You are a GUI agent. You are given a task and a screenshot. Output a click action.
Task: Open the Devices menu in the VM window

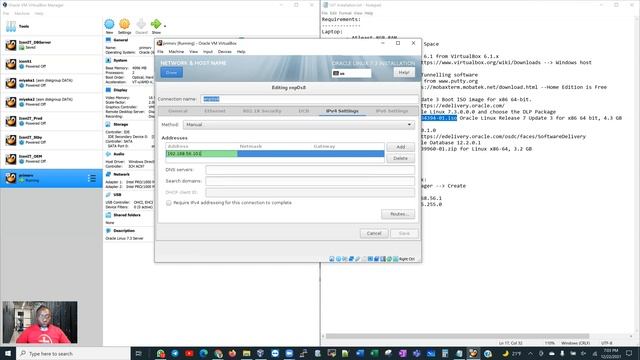[x=224, y=52]
